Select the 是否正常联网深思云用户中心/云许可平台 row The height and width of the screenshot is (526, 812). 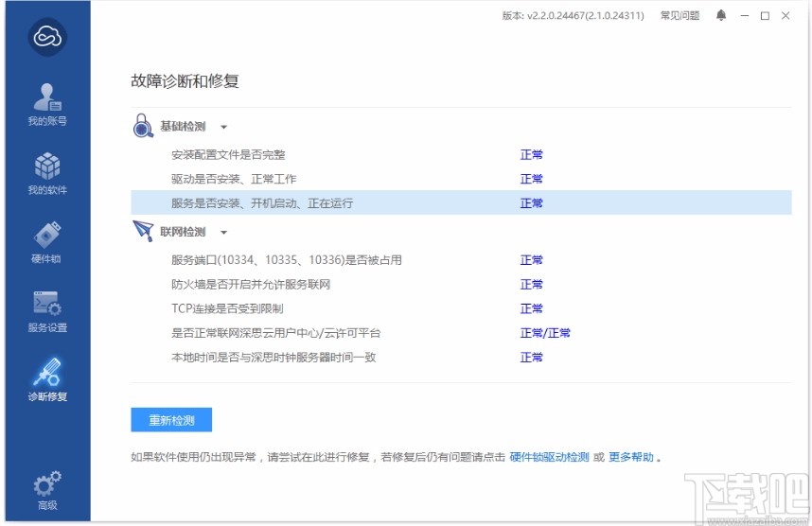tap(276, 333)
